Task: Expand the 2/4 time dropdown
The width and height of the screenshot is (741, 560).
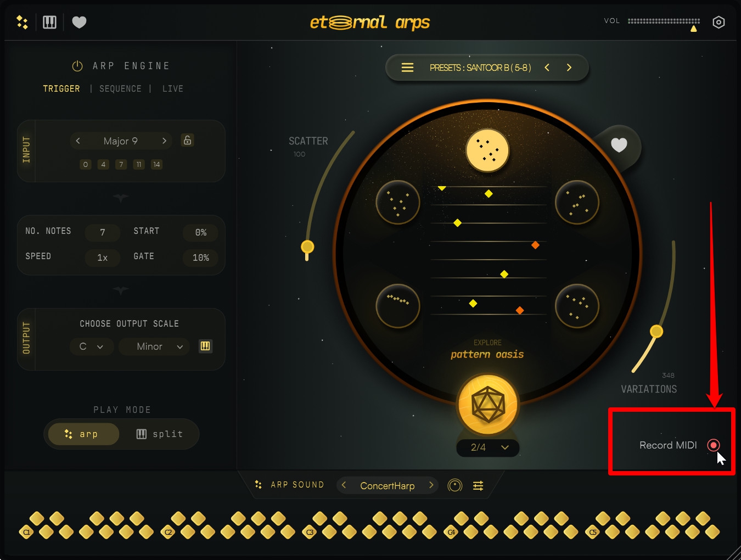Action: pos(487,447)
